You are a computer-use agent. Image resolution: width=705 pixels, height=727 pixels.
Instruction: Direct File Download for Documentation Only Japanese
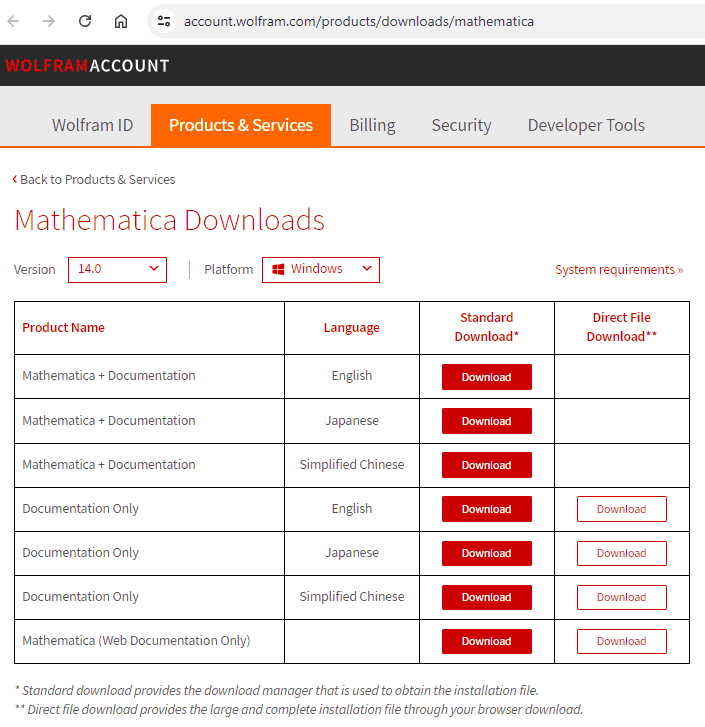coord(622,553)
